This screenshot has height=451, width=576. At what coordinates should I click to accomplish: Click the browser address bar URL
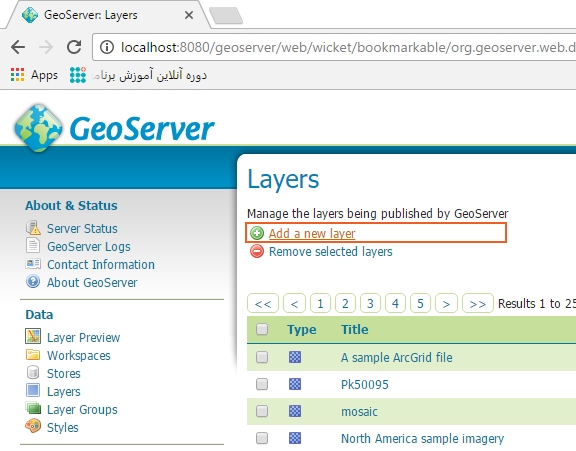point(348,47)
